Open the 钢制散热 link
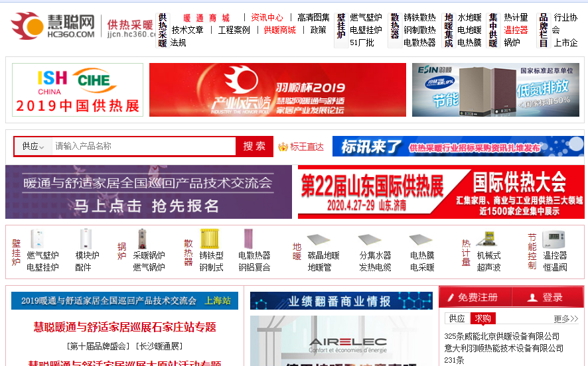 (x=419, y=30)
